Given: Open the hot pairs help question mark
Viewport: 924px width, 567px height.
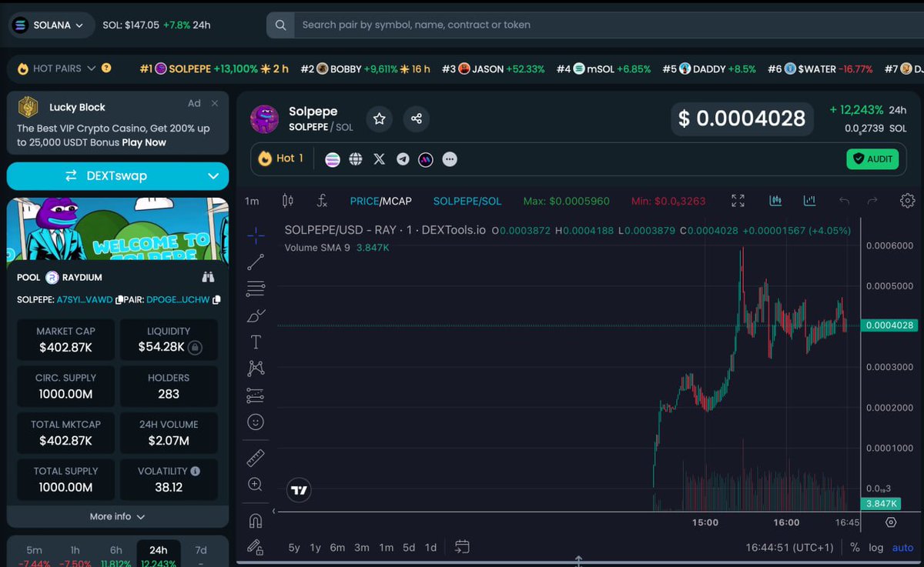Looking at the screenshot, I should point(106,68).
